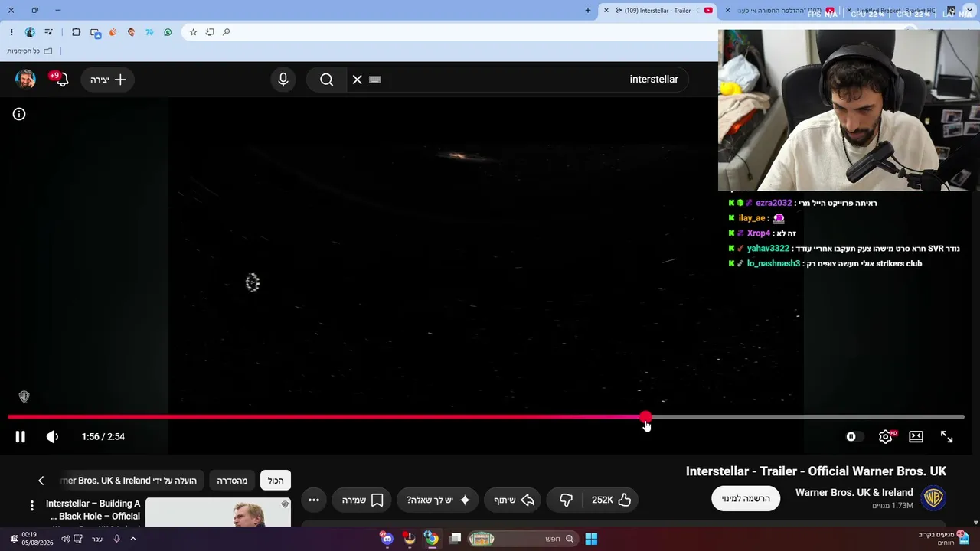Image resolution: width=980 pixels, height=551 pixels.
Task: Open the YouTube account avatar menu
Action: click(25, 80)
